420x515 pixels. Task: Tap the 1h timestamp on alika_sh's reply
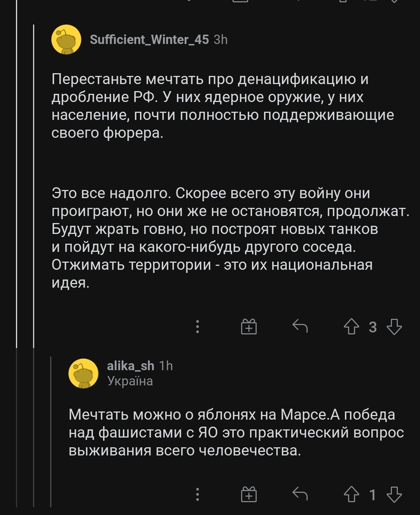click(x=166, y=366)
